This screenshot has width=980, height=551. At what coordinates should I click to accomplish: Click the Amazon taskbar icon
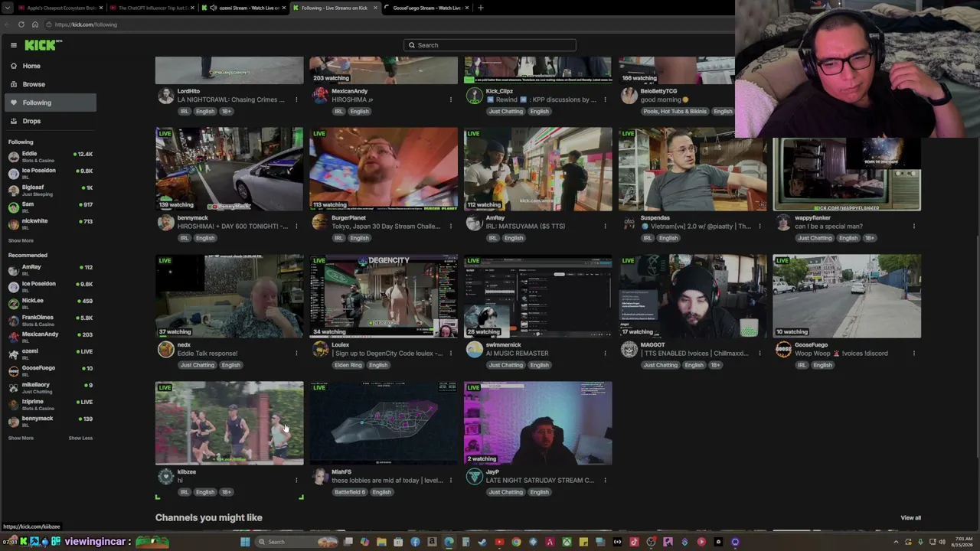click(x=432, y=542)
